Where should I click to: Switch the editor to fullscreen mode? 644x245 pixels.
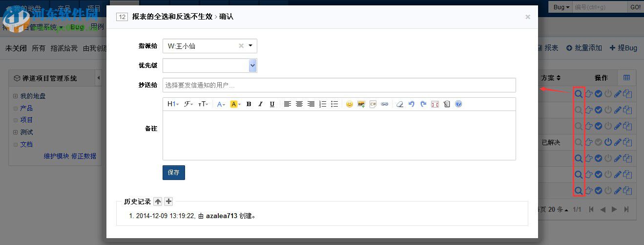pyautogui.click(x=435, y=104)
